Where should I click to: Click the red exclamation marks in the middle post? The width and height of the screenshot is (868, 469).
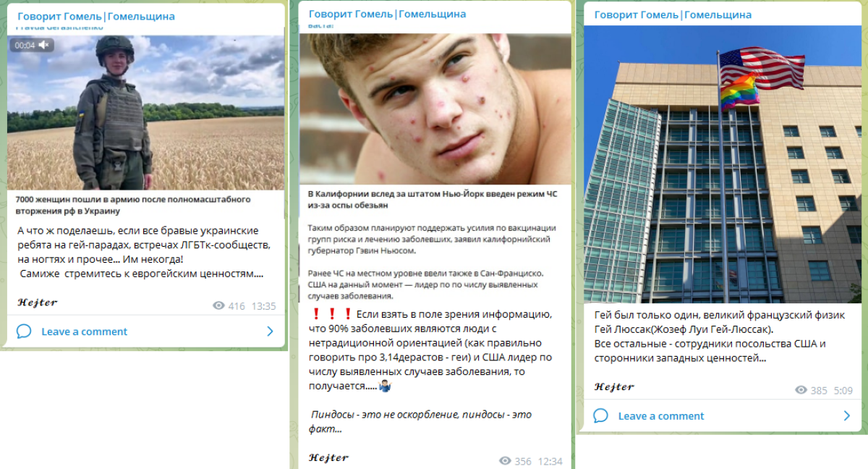click(x=331, y=314)
